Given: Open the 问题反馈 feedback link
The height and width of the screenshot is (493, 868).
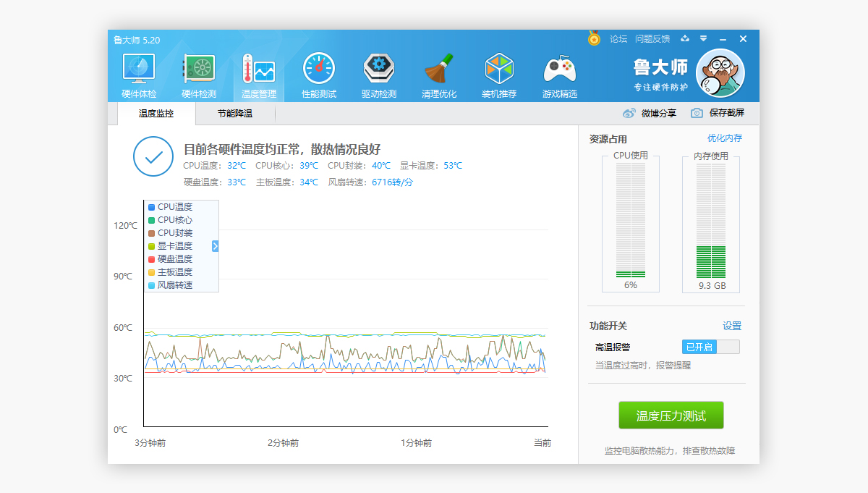Looking at the screenshot, I should pos(652,39).
